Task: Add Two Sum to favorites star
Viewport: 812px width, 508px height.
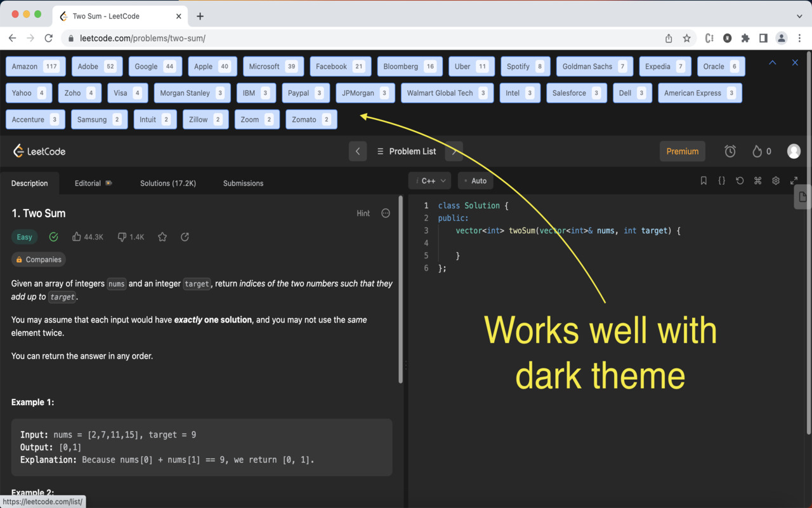Action: 162,237
